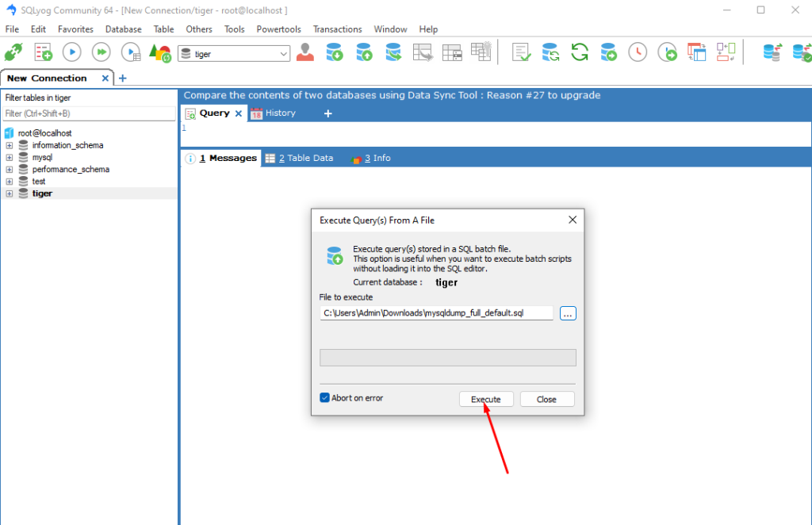Expand the performance_schema database node

click(10, 170)
